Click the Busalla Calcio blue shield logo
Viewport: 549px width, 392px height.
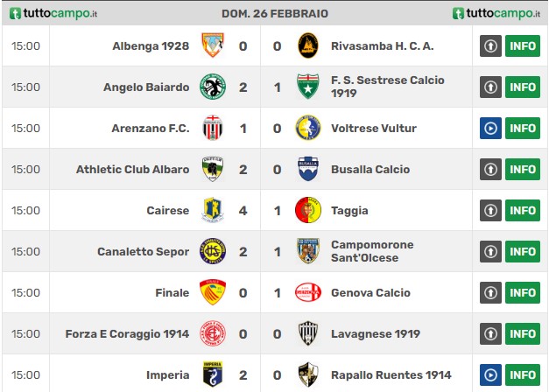coord(308,169)
